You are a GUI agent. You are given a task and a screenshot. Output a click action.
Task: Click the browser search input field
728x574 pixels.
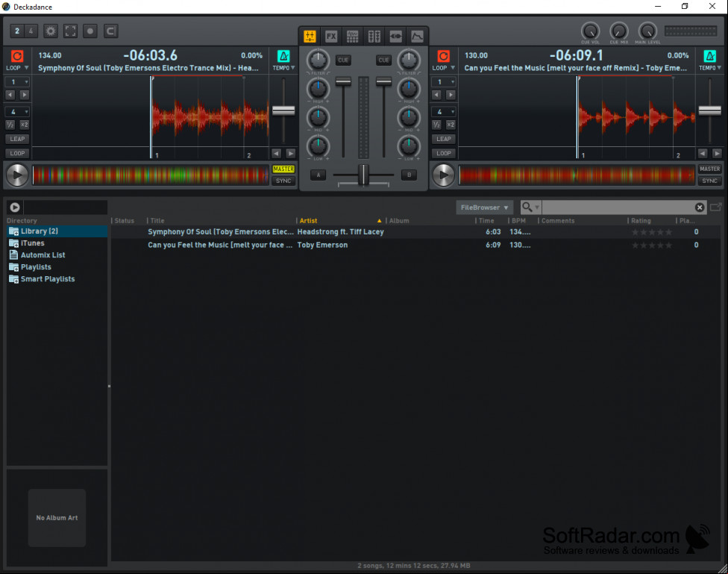pyautogui.click(x=617, y=208)
